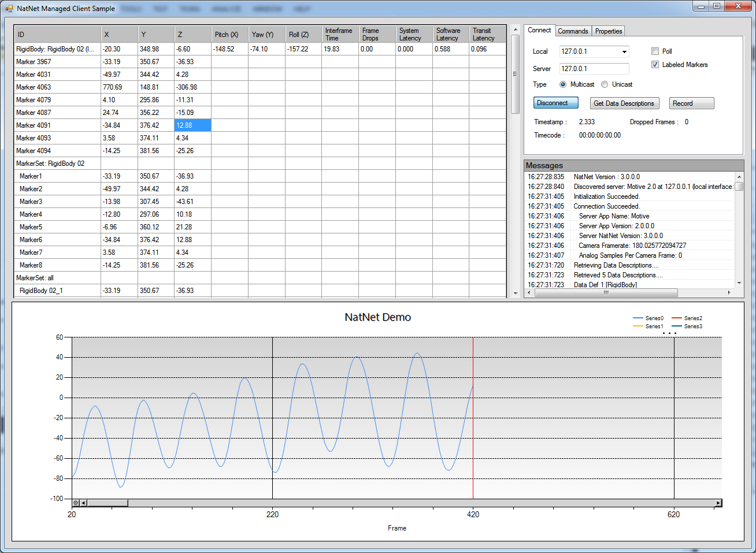Screen dimensions: 756x553
Task: Click the Get Data Descriptions button
Action: coord(624,103)
